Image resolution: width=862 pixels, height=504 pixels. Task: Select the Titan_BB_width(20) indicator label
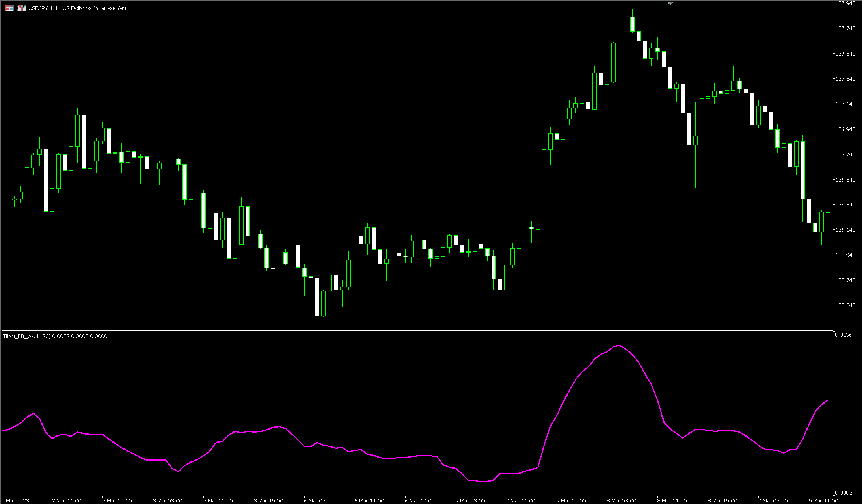coord(27,336)
